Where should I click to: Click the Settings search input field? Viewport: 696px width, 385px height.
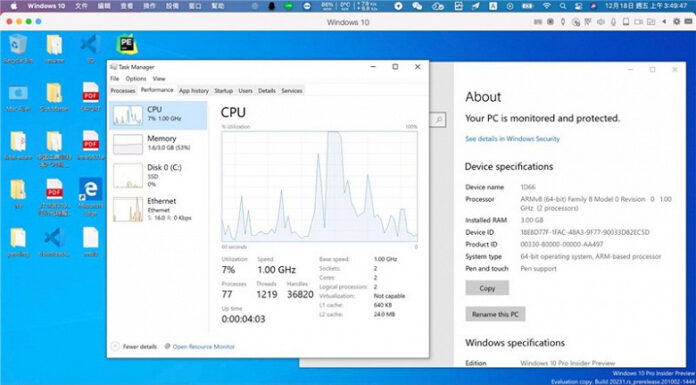(438, 119)
